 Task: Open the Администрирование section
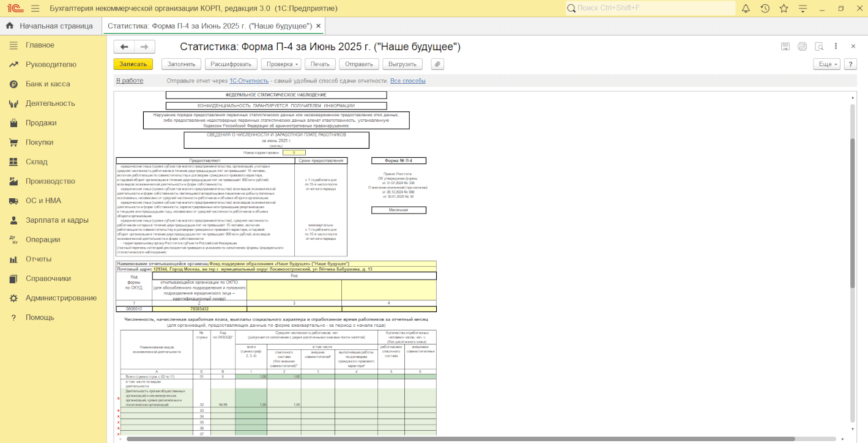61,298
